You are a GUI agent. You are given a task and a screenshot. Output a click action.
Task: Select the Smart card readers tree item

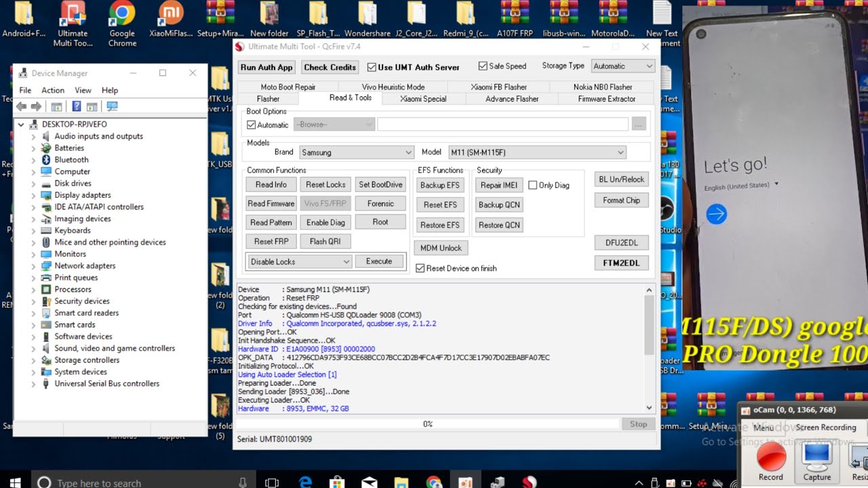click(x=87, y=313)
